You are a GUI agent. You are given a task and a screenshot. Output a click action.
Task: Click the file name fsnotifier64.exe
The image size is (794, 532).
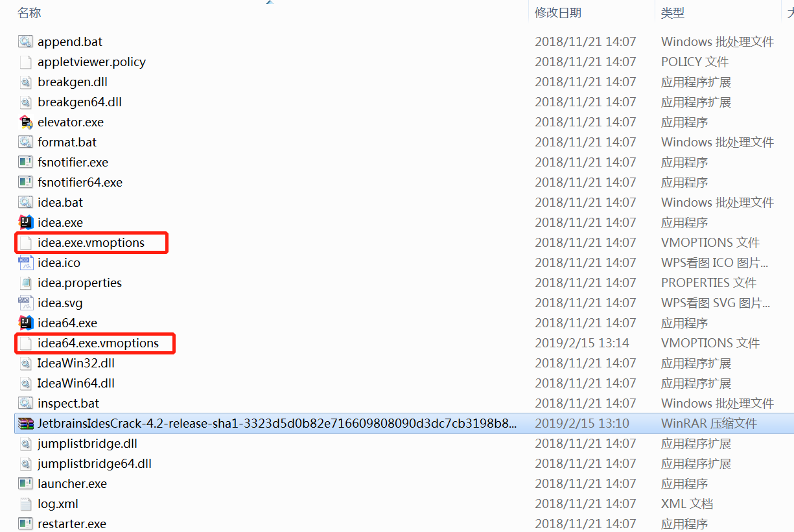(80, 182)
